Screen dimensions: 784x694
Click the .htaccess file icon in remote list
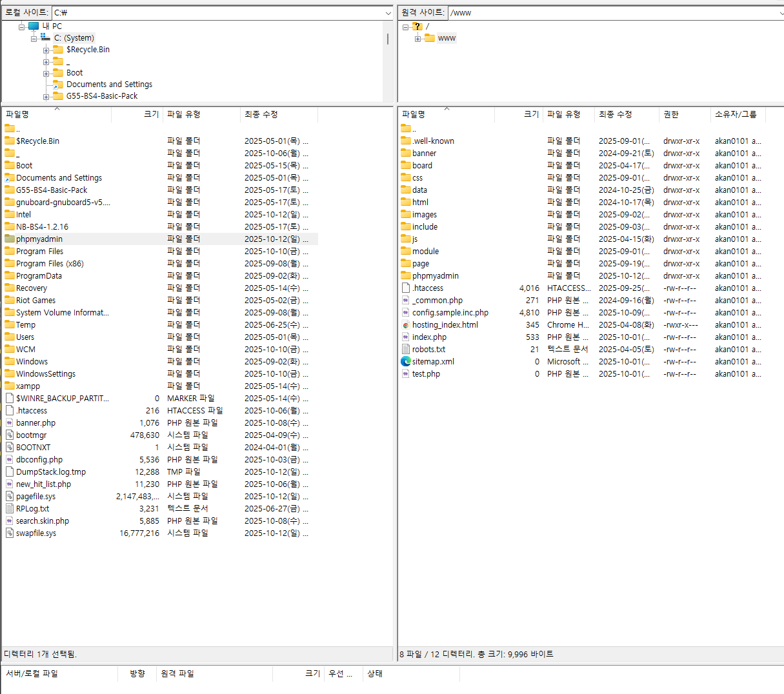click(405, 288)
